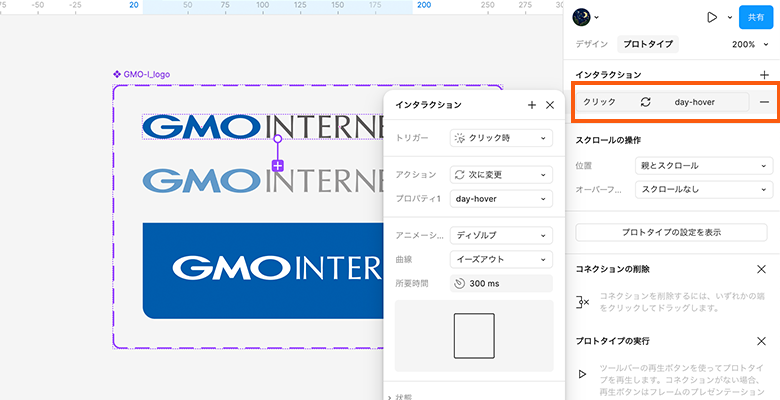Select the white-on-blue GMO logo variant
This screenshot has height=400, width=780.
tap(264, 271)
